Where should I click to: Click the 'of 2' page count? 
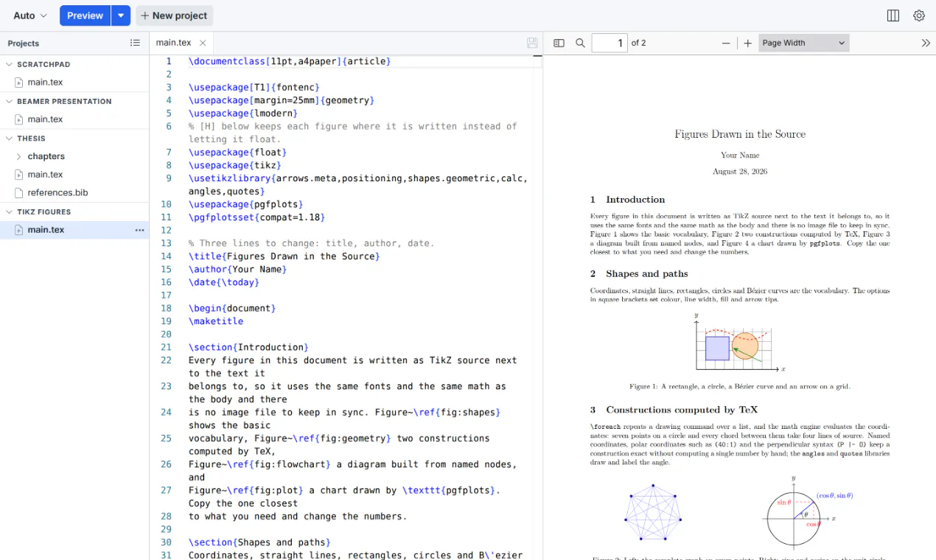tap(639, 43)
